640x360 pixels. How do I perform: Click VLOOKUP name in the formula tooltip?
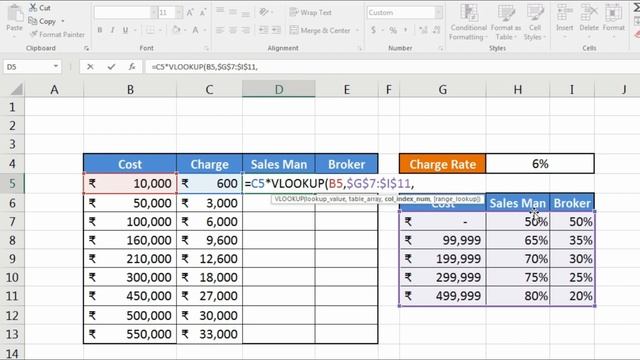coord(289,199)
